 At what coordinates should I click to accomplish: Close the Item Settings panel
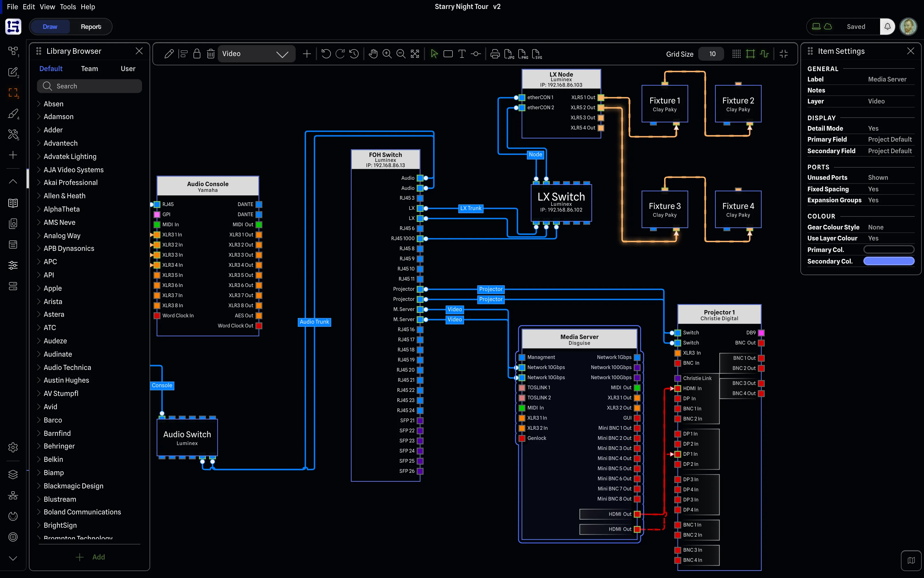pos(911,51)
